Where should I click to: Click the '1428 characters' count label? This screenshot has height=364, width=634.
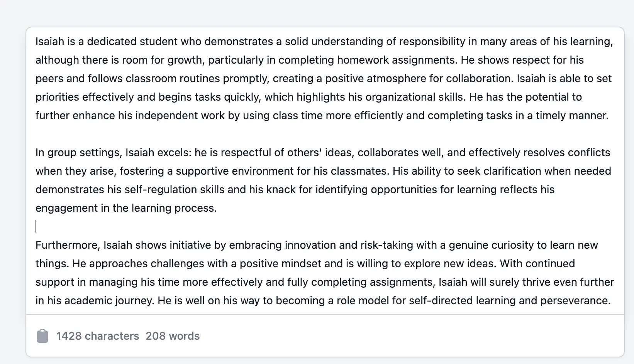(97, 336)
